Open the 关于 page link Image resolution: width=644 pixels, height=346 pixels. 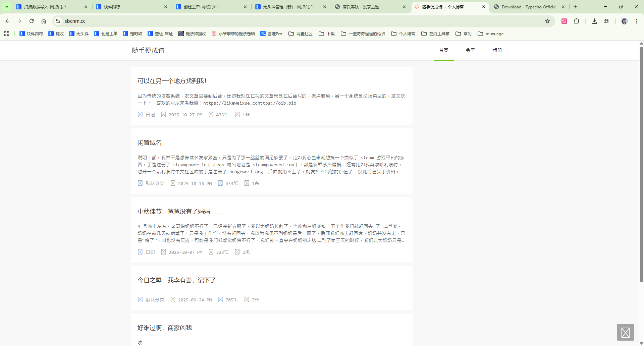470,50
